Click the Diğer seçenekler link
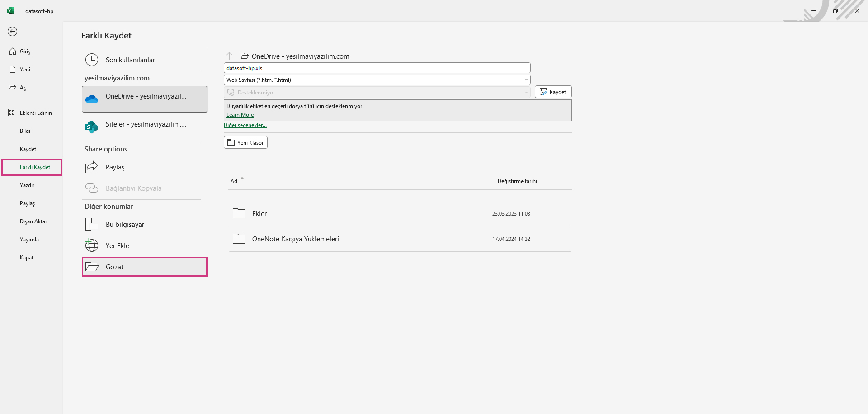 click(245, 125)
